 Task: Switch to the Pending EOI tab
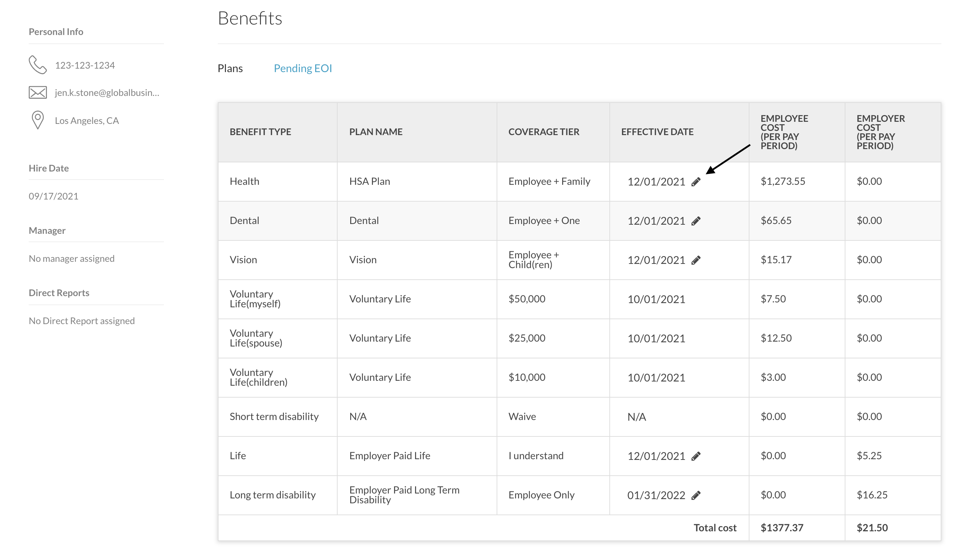click(303, 68)
